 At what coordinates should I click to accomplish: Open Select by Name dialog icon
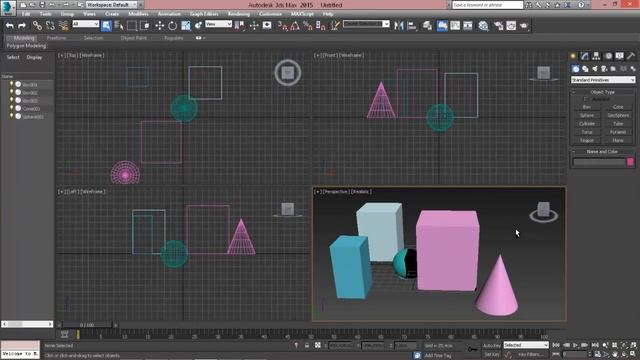pyautogui.click(x=119, y=25)
